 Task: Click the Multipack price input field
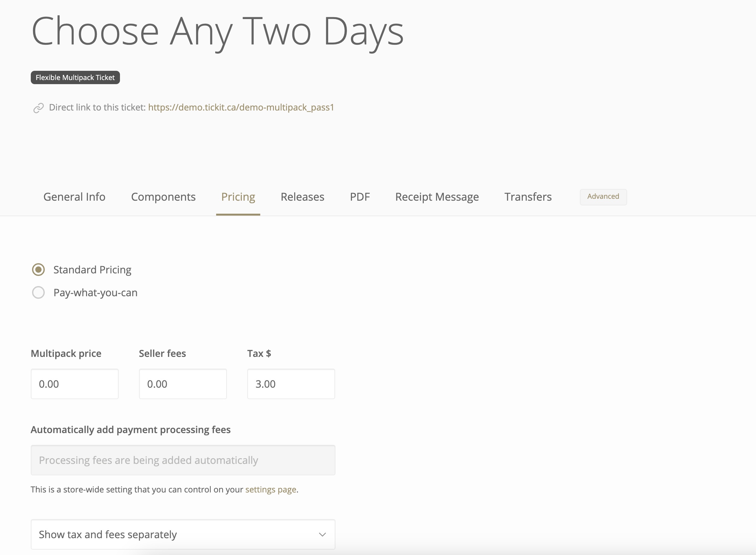[75, 384]
